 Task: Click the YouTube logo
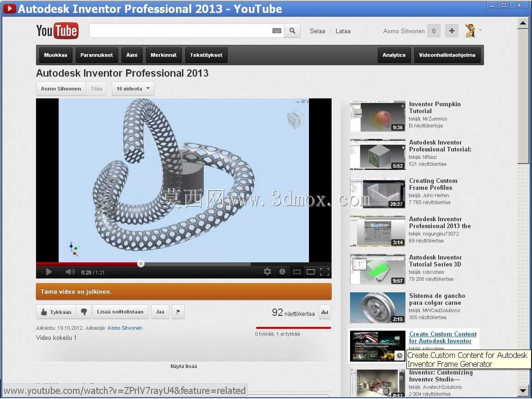point(57,31)
